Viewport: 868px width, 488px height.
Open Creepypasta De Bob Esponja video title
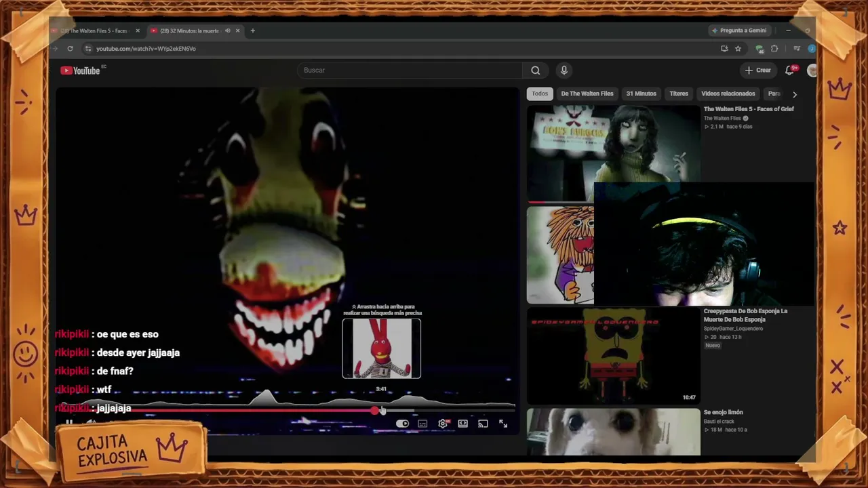745,315
